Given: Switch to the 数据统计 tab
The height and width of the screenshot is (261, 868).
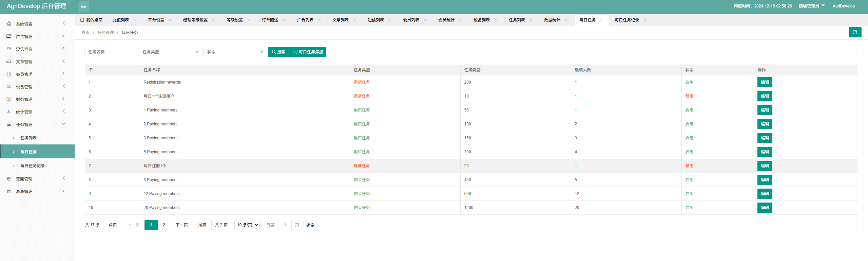Looking at the screenshot, I should [552, 20].
